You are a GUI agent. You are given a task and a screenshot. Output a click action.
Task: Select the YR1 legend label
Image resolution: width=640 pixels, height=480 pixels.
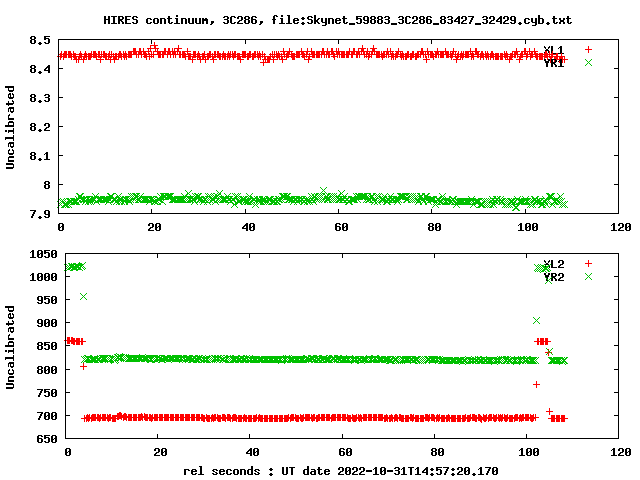(553, 63)
